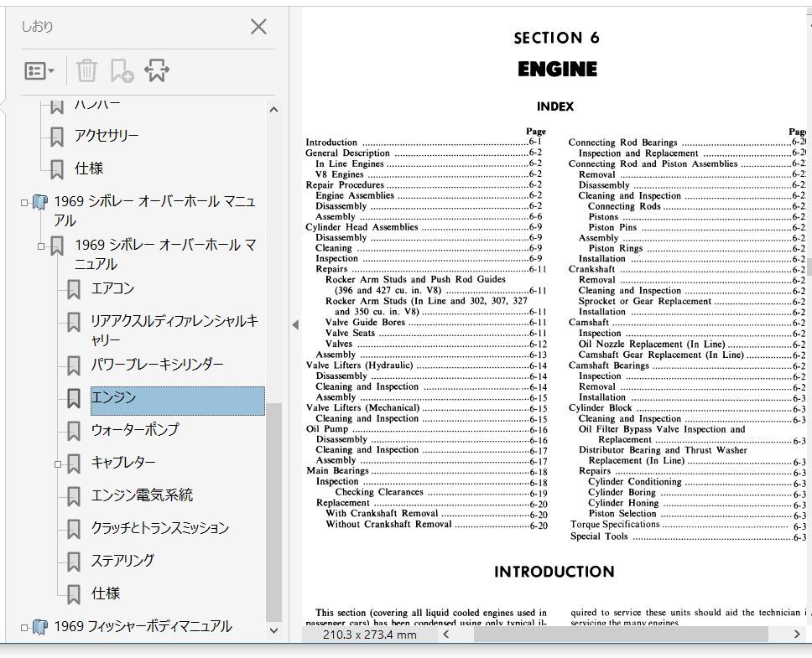Click bookmark icon beside キャブレター
The width and height of the screenshot is (812, 658).
74,464
